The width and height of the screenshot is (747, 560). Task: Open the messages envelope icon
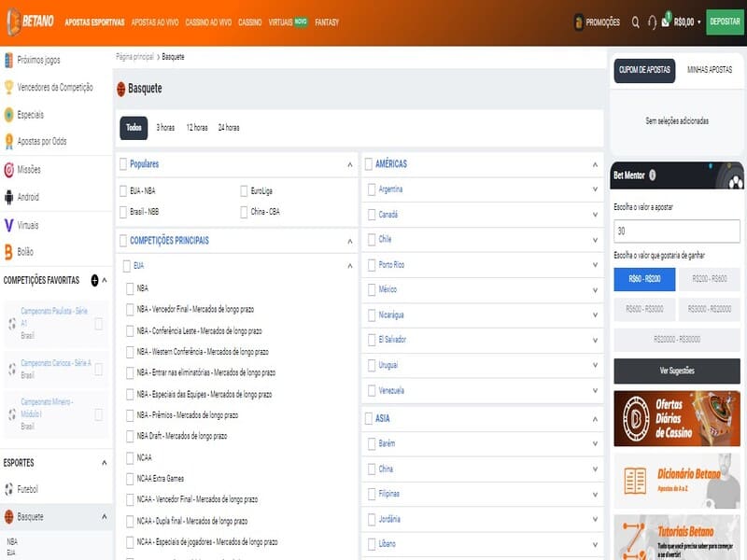[666, 21]
